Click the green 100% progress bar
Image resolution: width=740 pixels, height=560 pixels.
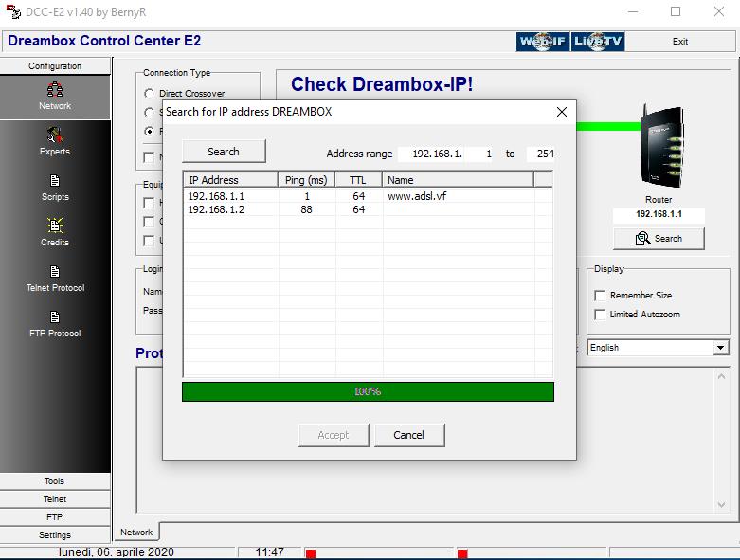click(369, 391)
